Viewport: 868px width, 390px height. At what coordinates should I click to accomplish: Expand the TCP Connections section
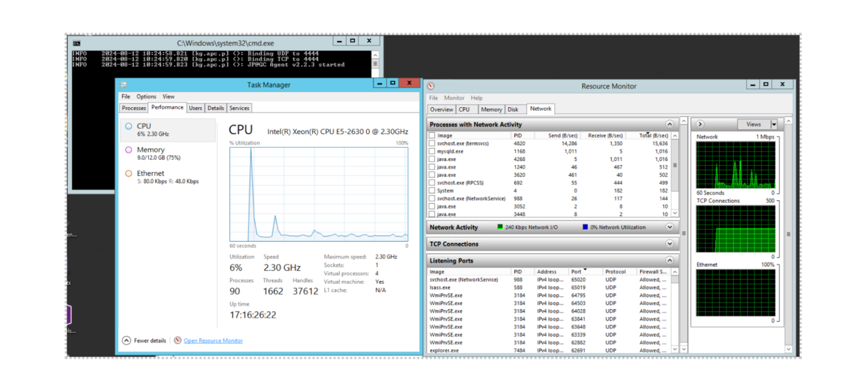click(x=670, y=244)
